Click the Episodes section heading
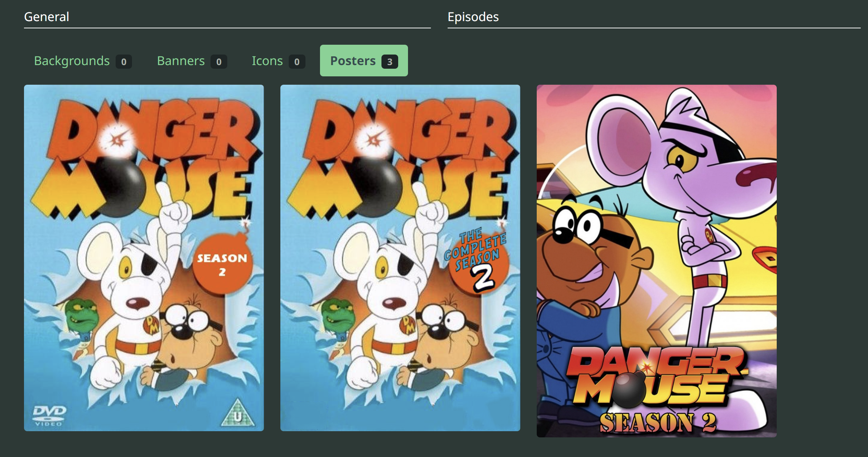Image resolution: width=868 pixels, height=457 pixels. click(473, 17)
